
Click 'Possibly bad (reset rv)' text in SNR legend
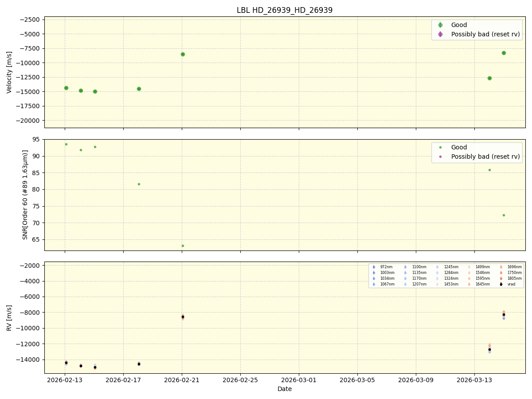pos(485,156)
